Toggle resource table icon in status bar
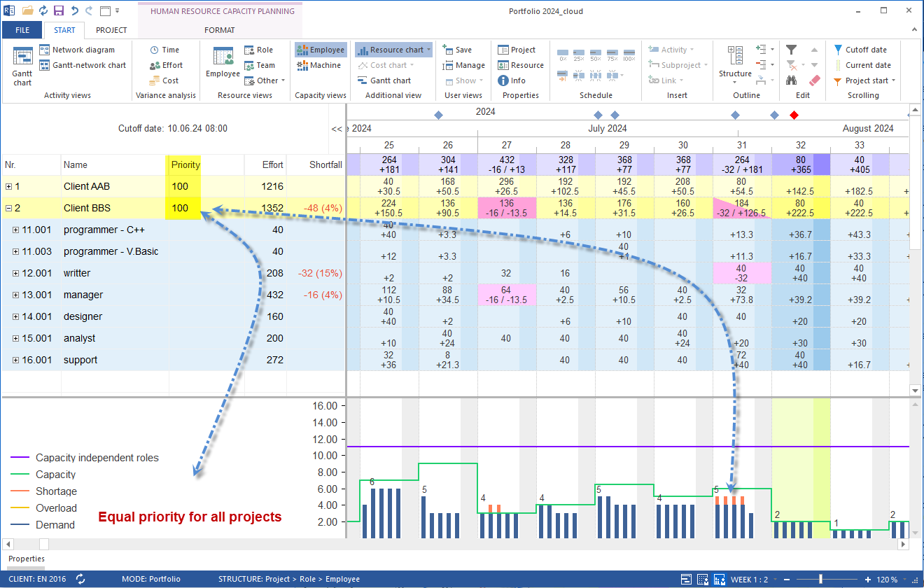The image size is (924, 588). point(703,580)
